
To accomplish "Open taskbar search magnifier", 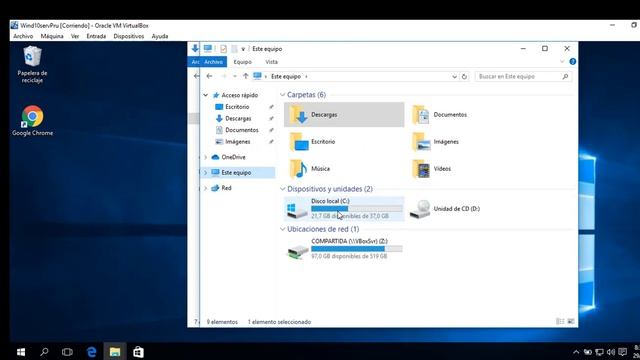I will coord(44,352).
